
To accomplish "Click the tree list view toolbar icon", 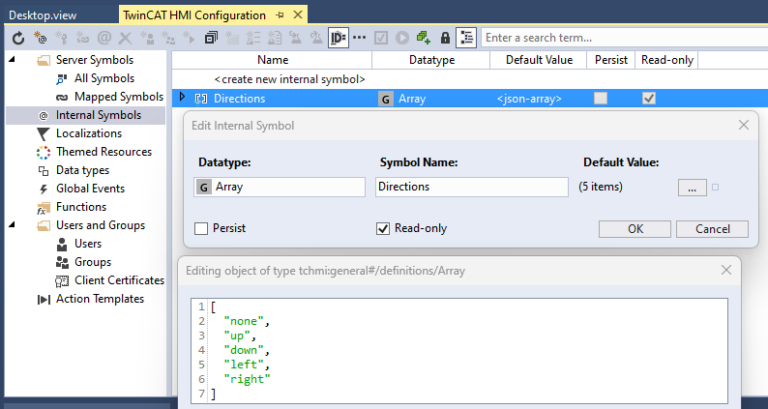I will (466, 38).
